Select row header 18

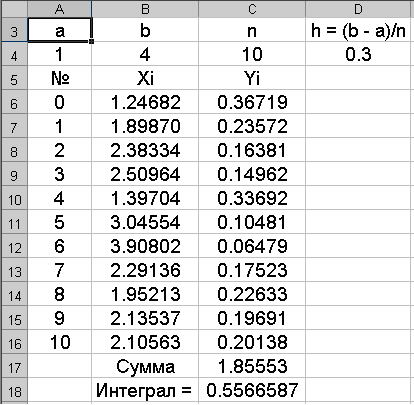[x=14, y=390]
